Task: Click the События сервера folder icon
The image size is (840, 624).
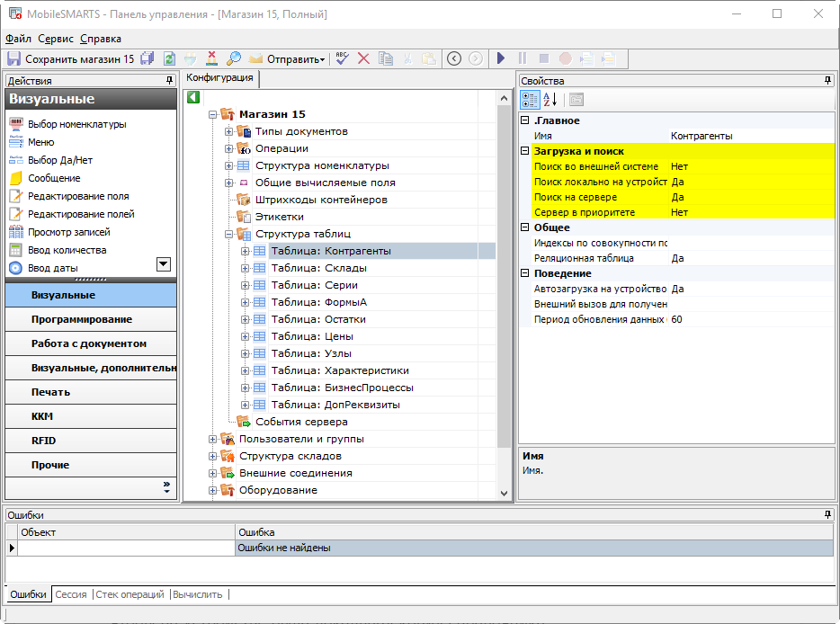Action: pyautogui.click(x=244, y=422)
